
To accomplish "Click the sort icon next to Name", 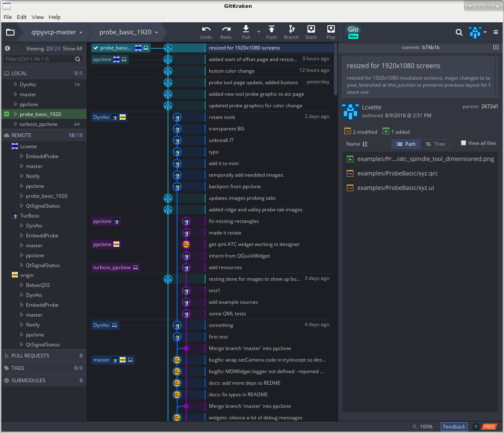I will point(365,144).
